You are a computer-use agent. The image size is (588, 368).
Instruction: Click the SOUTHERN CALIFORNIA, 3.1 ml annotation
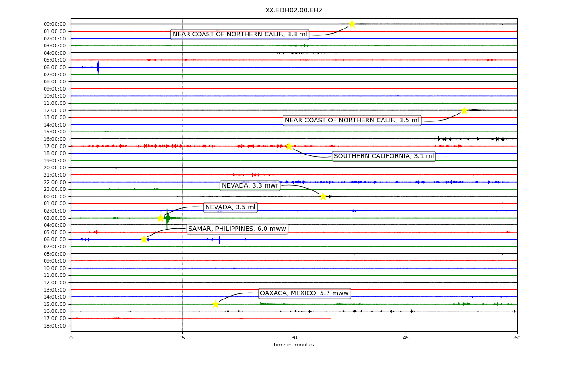click(384, 156)
